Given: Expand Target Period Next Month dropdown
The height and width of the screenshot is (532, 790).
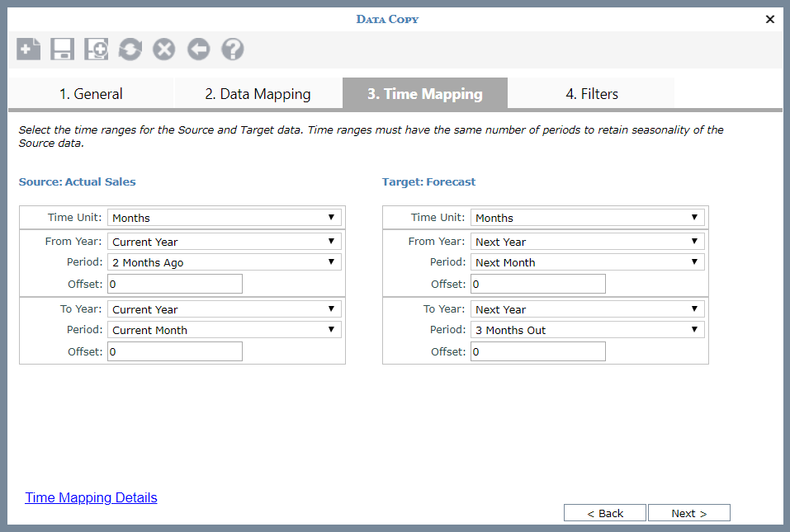Looking at the screenshot, I should (588, 261).
